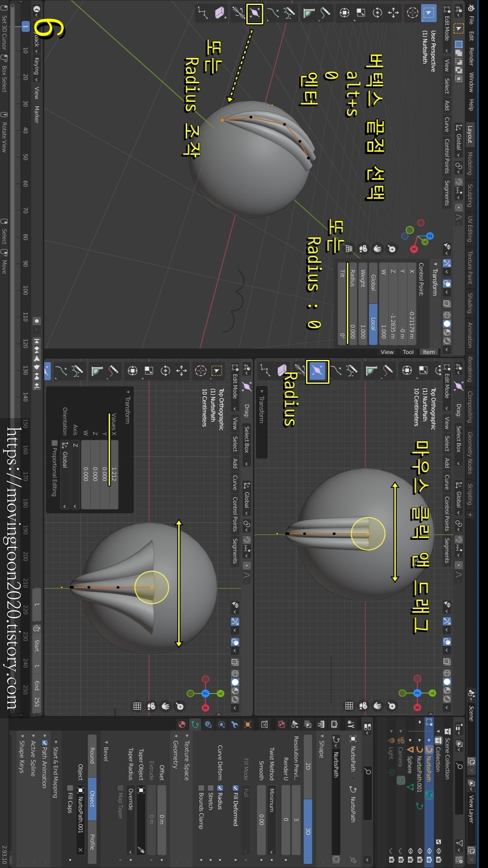
Task: Select the Cursor tool in User Perspective viewport
Action: (x=412, y=13)
